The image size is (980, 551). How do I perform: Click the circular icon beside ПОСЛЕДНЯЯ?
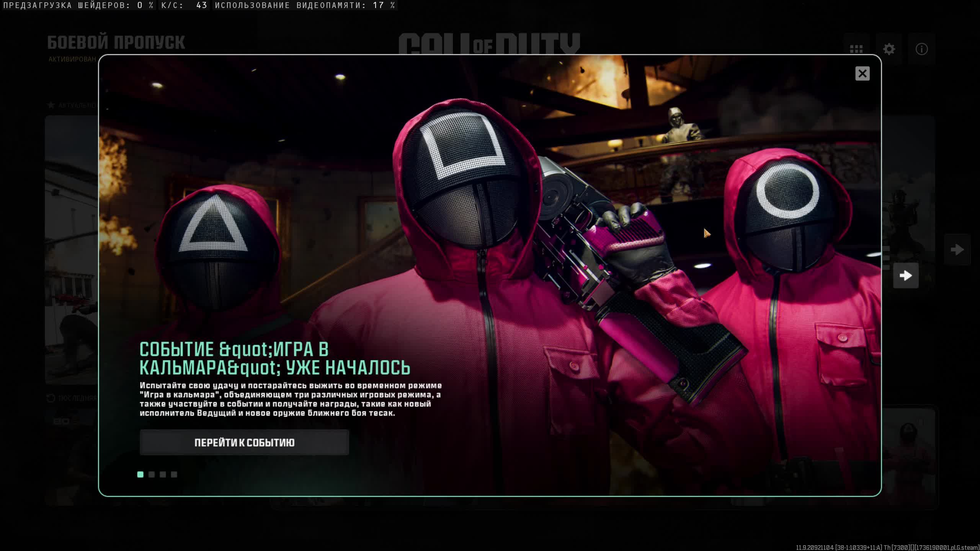(x=51, y=398)
